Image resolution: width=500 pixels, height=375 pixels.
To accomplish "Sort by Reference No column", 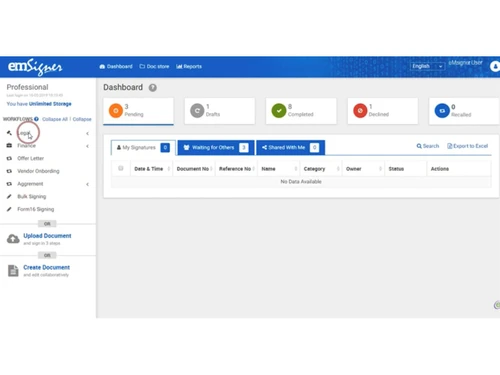I will click(236, 169).
